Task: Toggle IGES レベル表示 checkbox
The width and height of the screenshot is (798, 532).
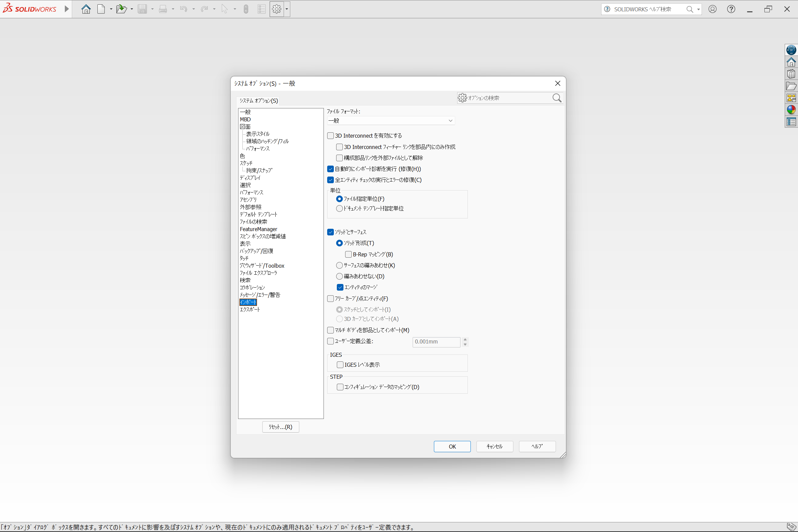Action: tap(340, 365)
